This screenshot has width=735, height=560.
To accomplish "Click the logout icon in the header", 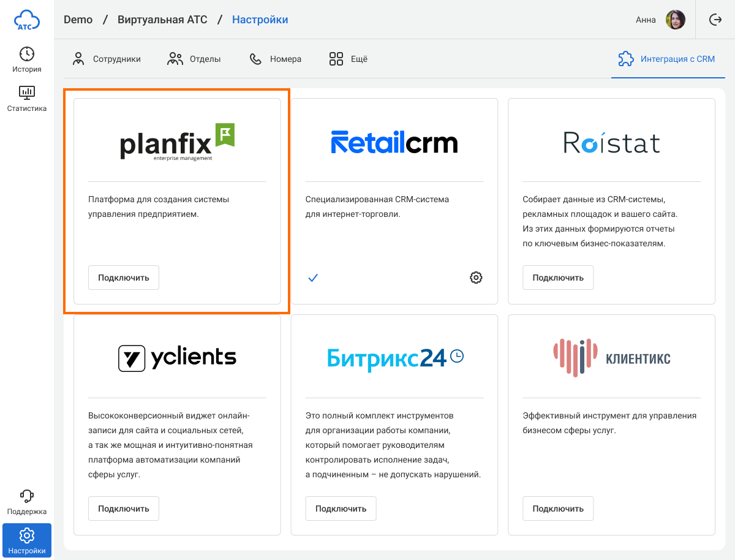I will pos(715,20).
